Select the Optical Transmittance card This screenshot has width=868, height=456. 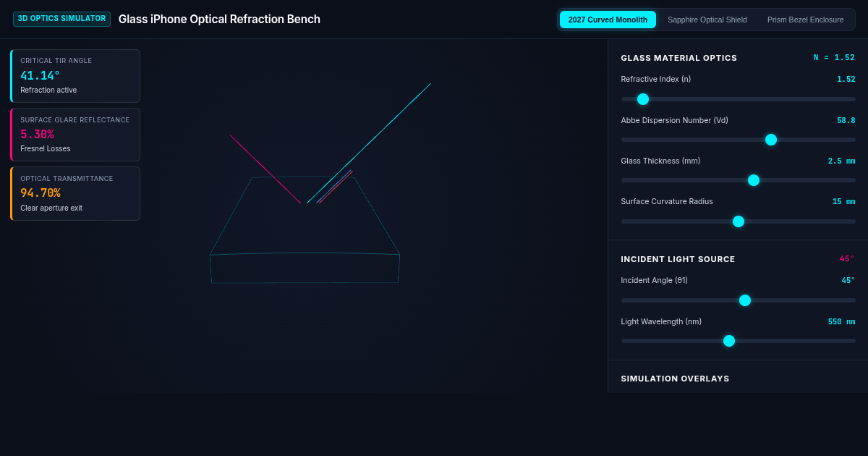tap(75, 193)
